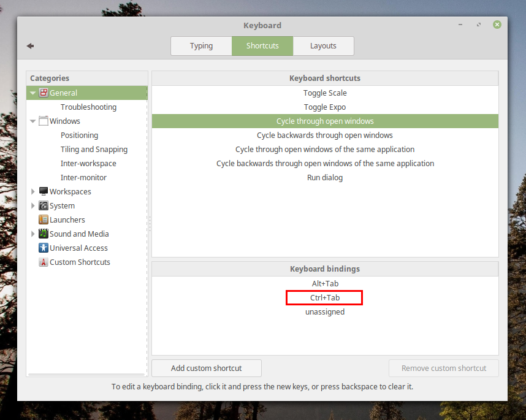Switch to the Layouts tab
Screen dimensions: 526x420
coord(323,46)
